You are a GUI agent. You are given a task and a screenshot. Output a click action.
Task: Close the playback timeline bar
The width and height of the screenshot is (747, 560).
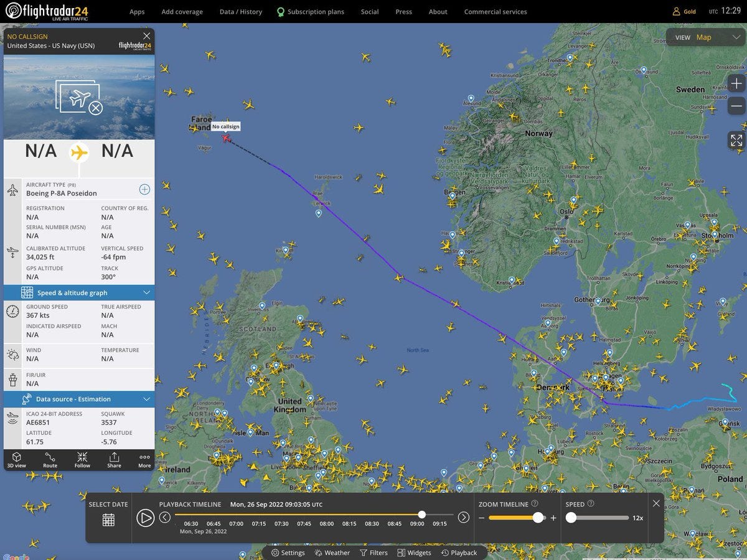tap(656, 503)
